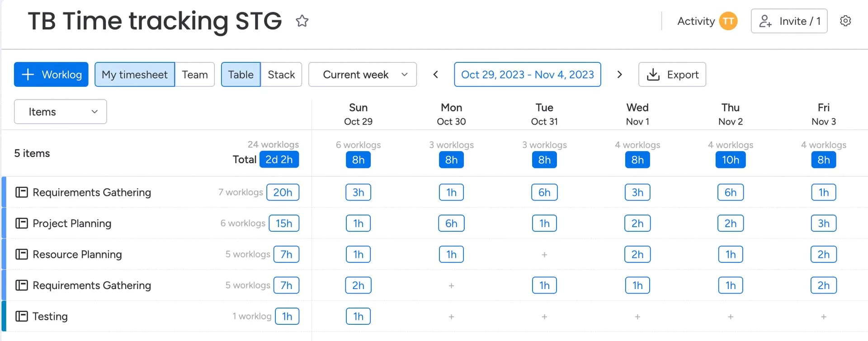Go to previous week with left arrow
The height and width of the screenshot is (341, 868).
tap(436, 75)
